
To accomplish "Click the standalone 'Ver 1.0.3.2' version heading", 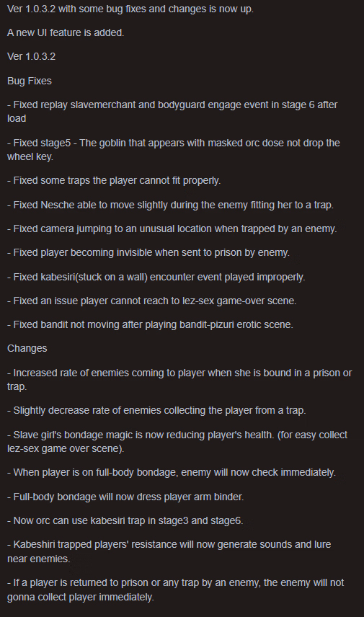I will (x=32, y=57).
